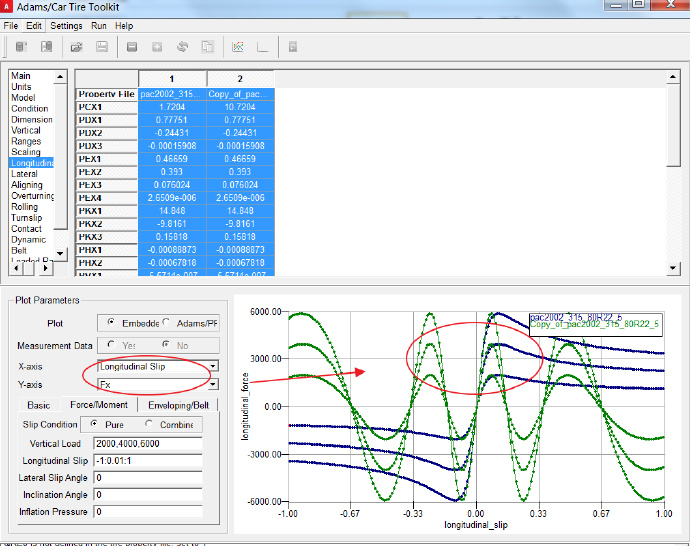Click the Lateral Slip Angle field

click(147, 478)
